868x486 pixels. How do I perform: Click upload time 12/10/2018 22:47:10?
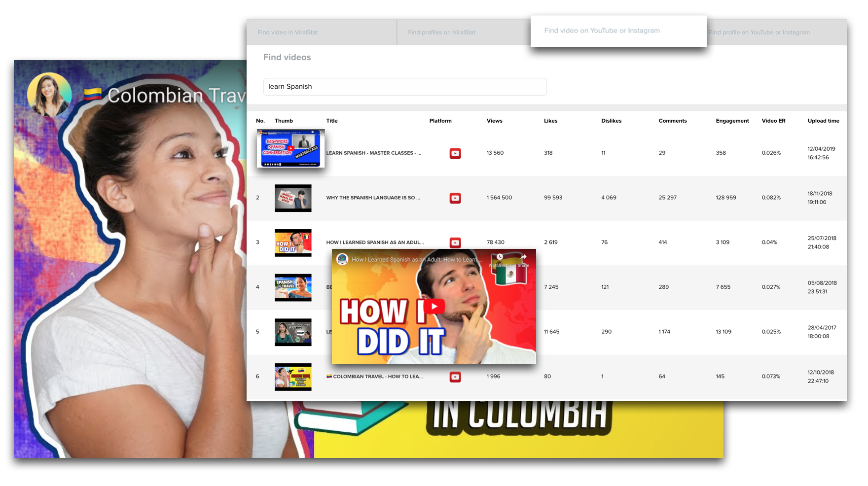[x=821, y=377]
